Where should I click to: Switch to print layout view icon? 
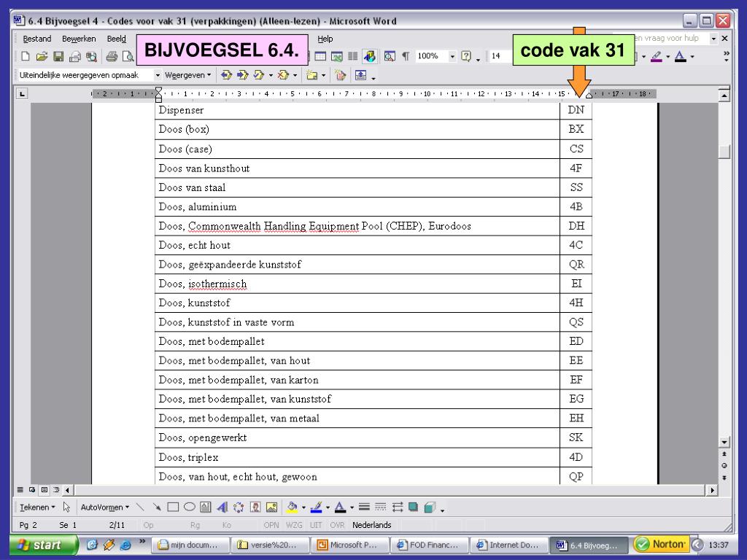point(44,489)
